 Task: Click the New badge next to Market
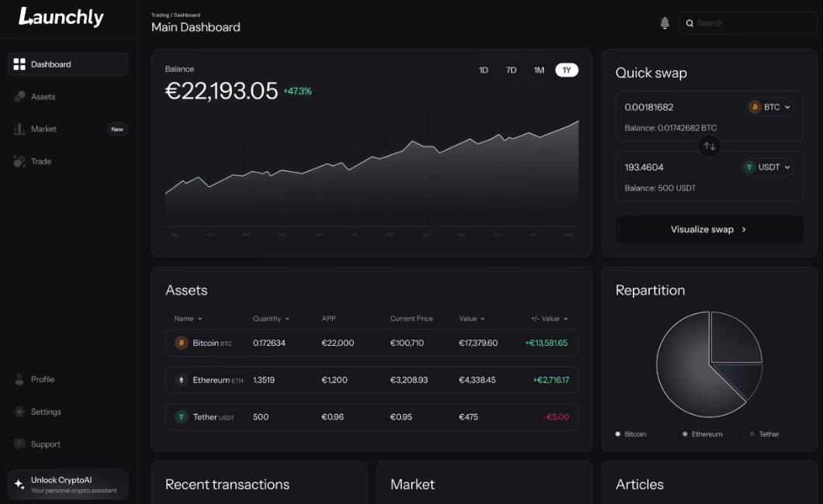click(117, 129)
